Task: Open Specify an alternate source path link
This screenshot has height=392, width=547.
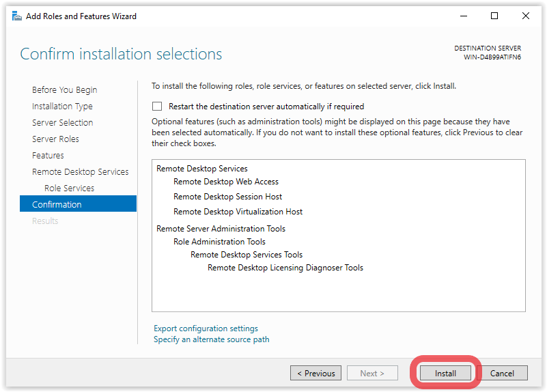Action: point(211,339)
